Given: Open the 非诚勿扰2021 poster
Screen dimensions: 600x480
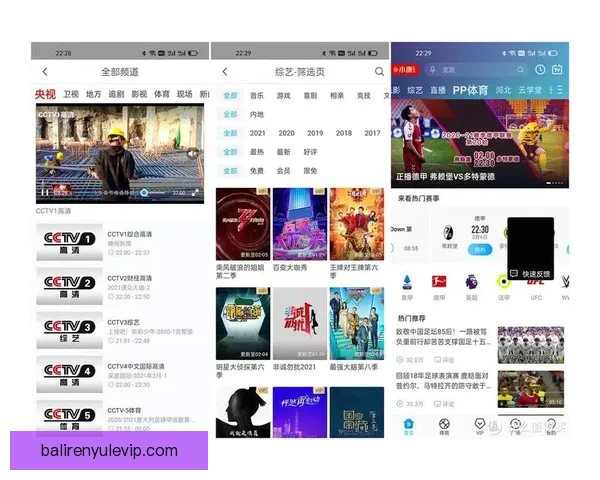Looking at the screenshot, I should point(300,323).
